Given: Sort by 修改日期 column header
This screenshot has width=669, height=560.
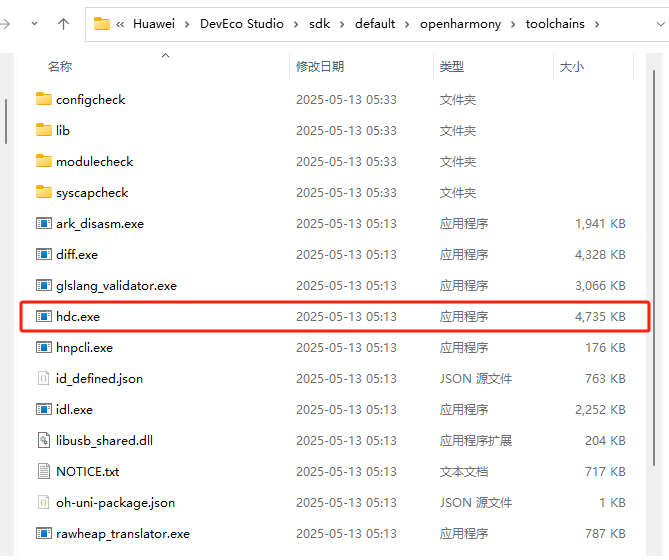Looking at the screenshot, I should point(320,67).
